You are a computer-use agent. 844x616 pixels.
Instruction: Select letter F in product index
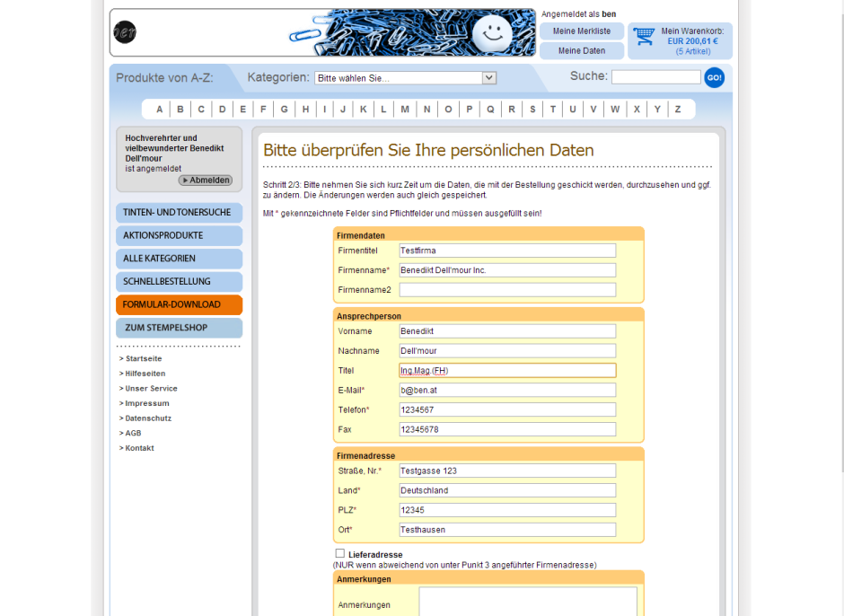click(x=263, y=110)
